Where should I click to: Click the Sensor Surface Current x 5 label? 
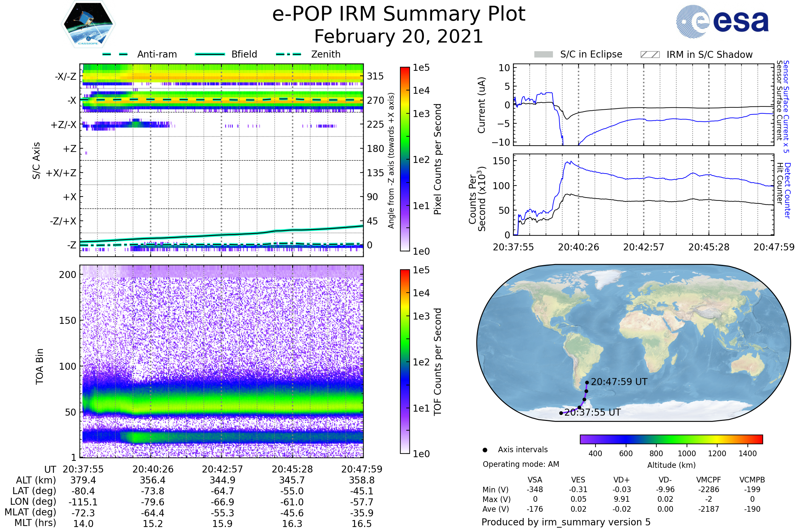pos(786,106)
